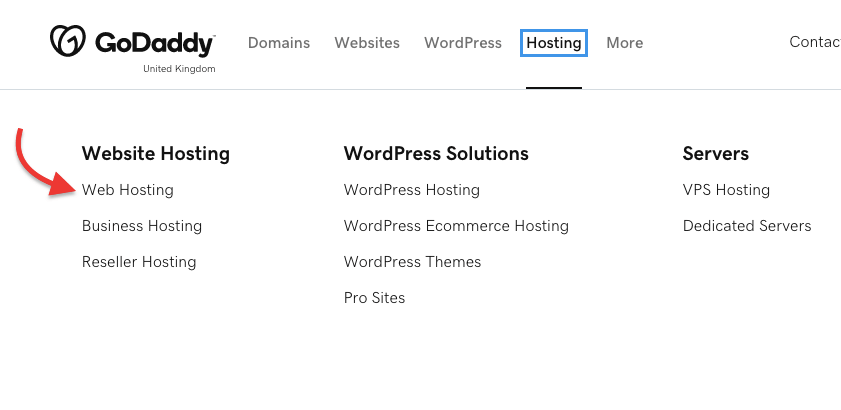Click the GoDaddy logo
The height and width of the screenshot is (410, 841).
pos(132,41)
